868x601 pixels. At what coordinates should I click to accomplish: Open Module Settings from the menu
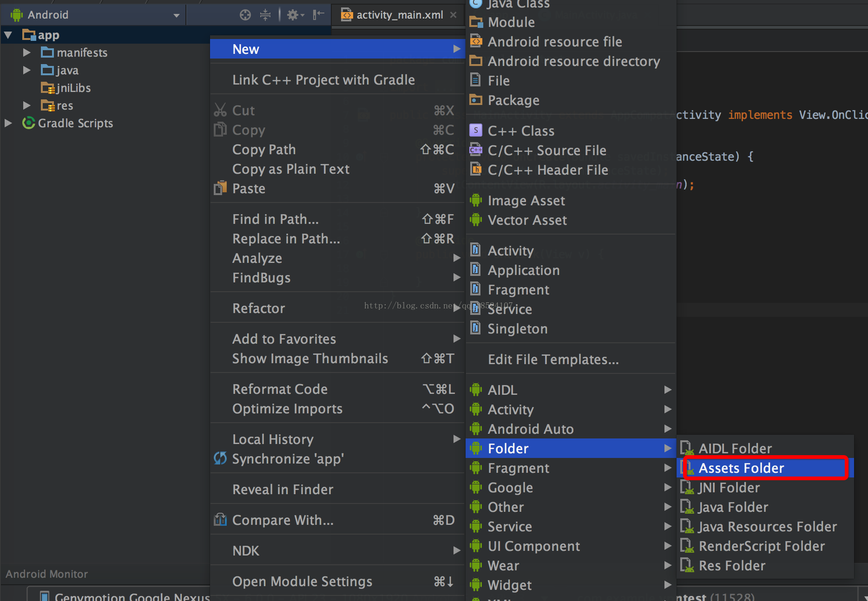337,581
